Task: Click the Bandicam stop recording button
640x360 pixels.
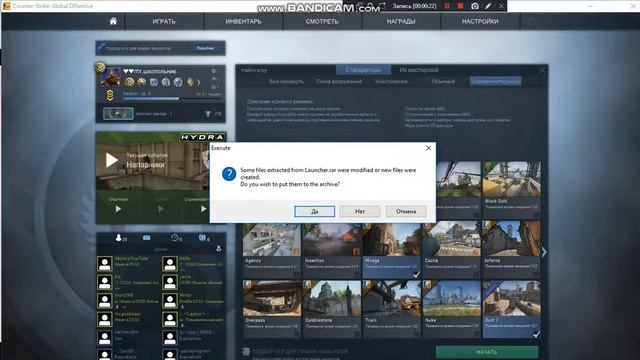Action: 460,6
